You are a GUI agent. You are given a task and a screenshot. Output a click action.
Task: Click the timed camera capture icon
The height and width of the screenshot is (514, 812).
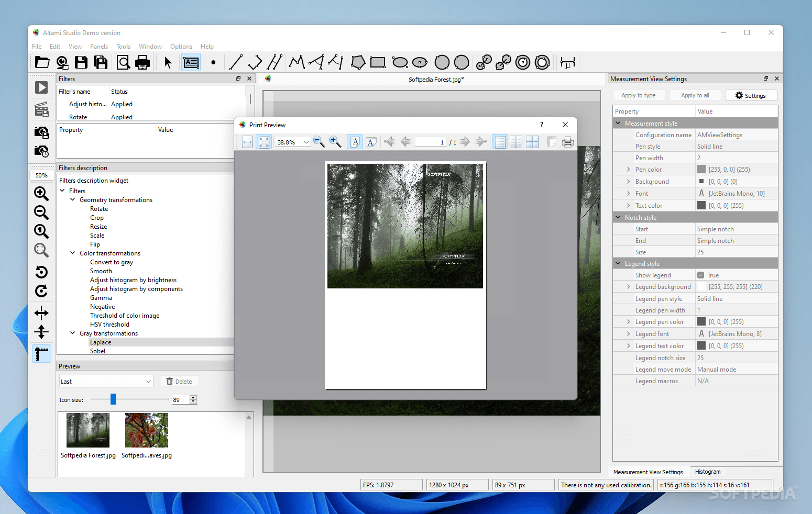tap(41, 151)
